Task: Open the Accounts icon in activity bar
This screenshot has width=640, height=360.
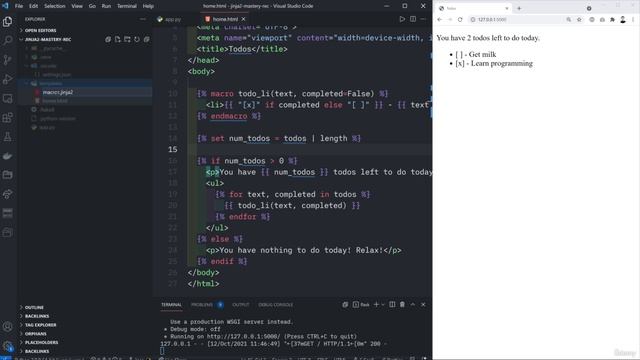Action: click(7, 326)
